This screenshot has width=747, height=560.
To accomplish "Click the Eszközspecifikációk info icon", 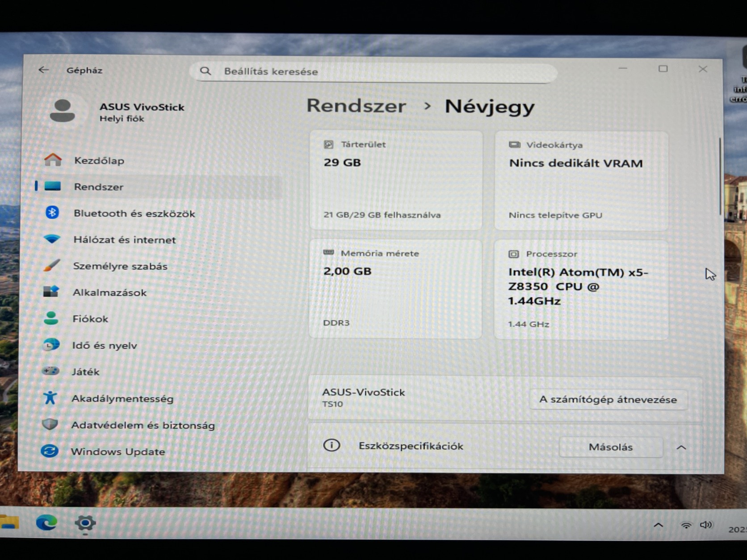I will [x=332, y=445].
